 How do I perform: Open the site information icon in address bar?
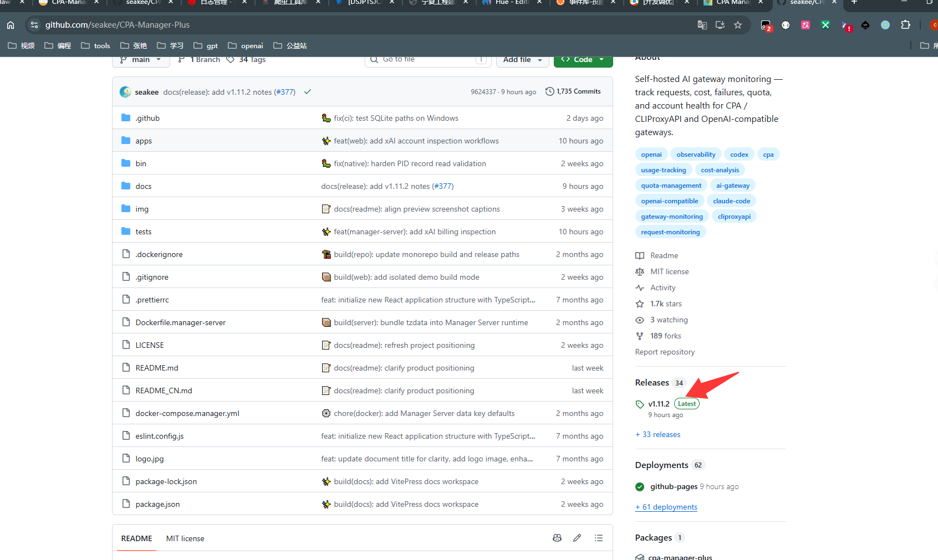point(34,25)
